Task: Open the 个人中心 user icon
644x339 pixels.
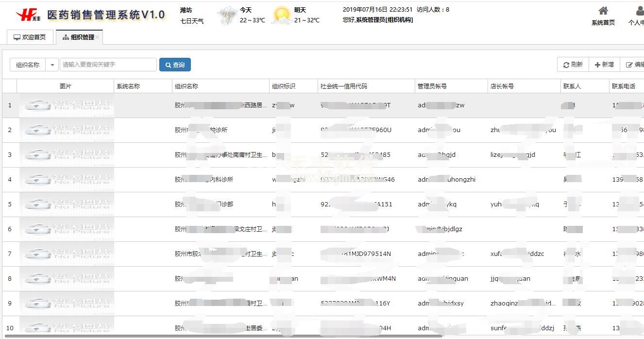Action: click(639, 12)
